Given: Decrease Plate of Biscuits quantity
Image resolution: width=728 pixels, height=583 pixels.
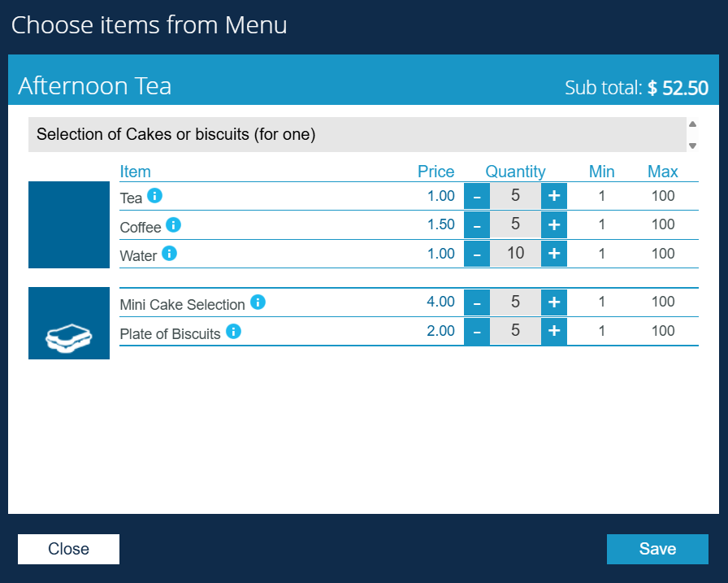Looking at the screenshot, I should (477, 331).
